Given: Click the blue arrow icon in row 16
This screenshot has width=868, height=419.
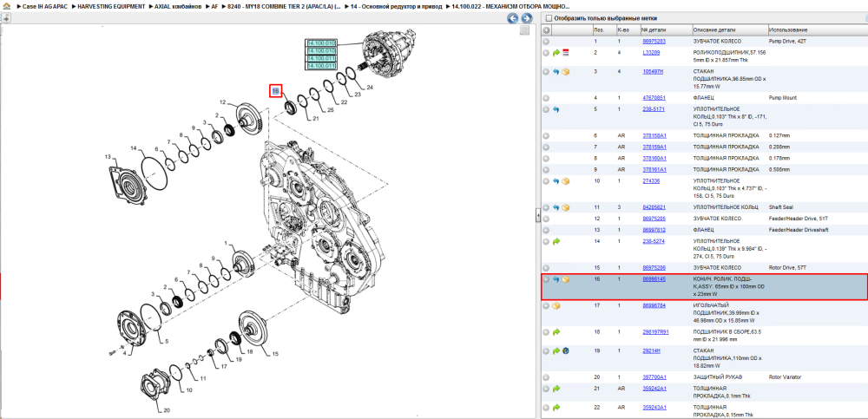Looking at the screenshot, I should pos(556,279).
